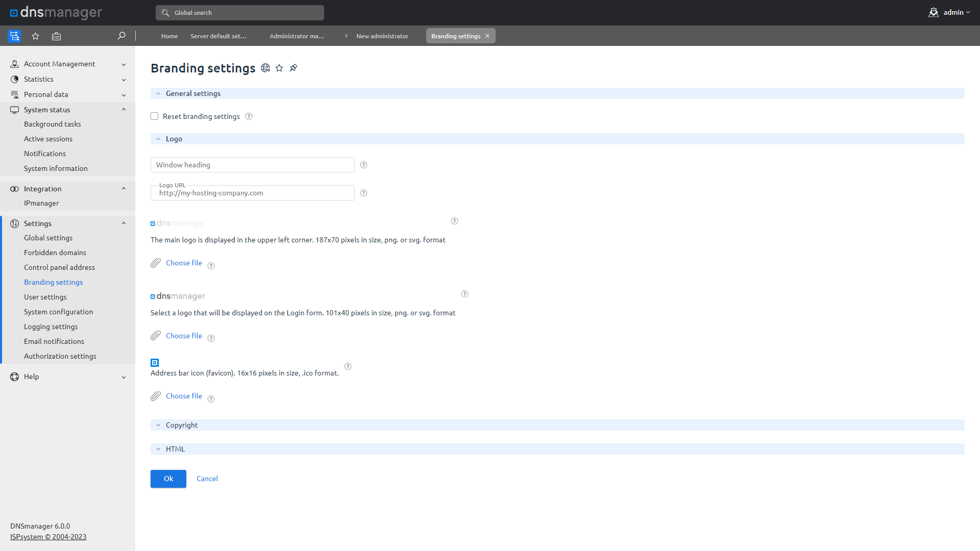
Task: Click the sidebar search magnifier icon
Action: 121,36
